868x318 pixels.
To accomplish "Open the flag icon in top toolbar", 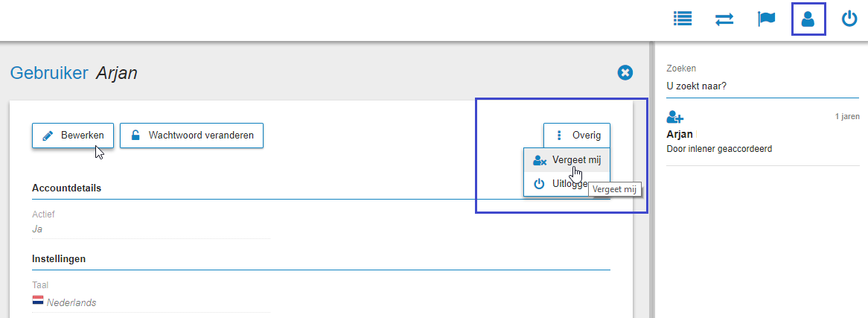I will click(766, 19).
